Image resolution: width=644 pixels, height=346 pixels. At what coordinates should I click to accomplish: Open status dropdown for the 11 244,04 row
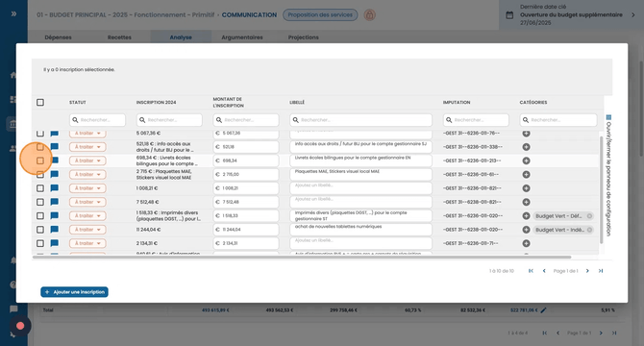coord(87,230)
